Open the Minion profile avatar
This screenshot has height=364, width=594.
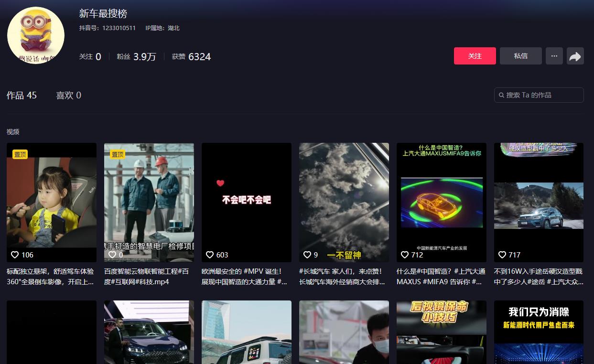(36, 35)
